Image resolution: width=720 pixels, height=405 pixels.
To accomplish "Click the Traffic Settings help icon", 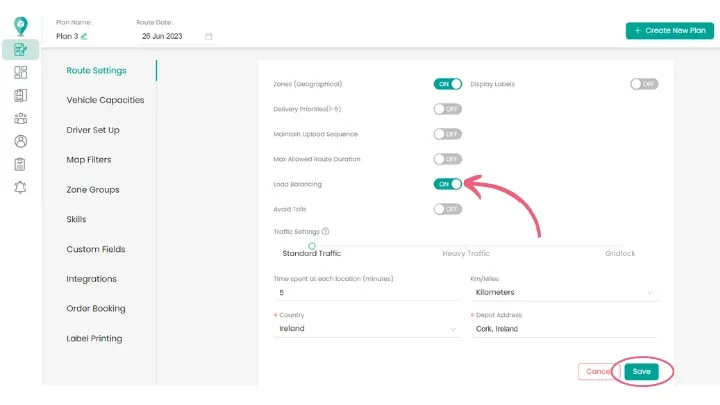I will point(326,231).
